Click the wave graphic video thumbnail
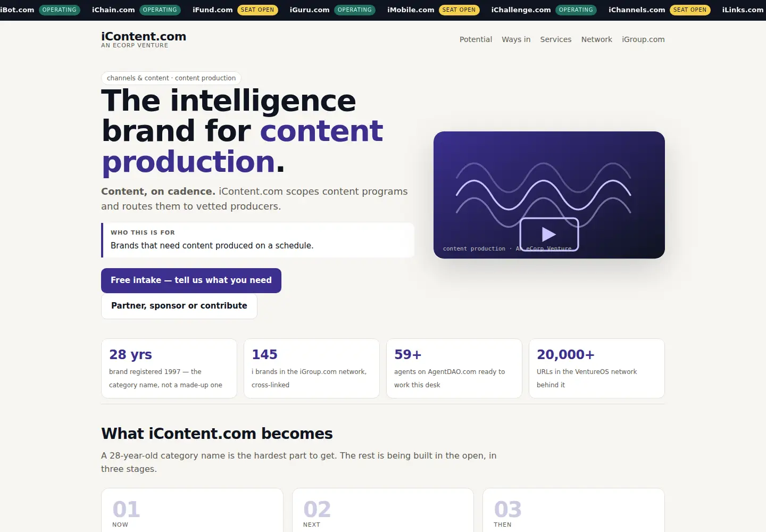This screenshot has height=532, width=766. [549, 195]
